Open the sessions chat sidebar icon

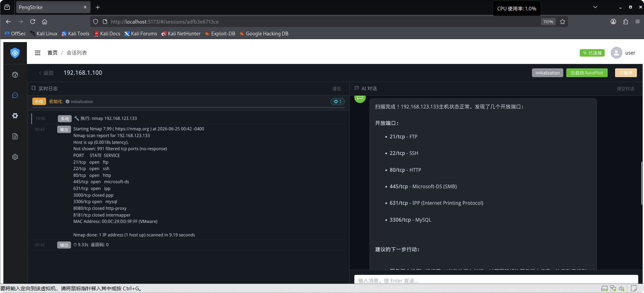[15, 96]
